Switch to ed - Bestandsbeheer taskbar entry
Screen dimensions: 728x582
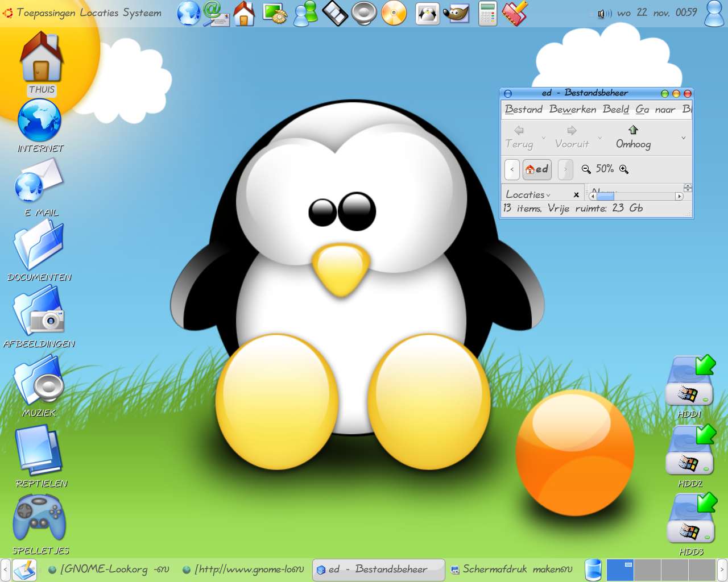(378, 569)
